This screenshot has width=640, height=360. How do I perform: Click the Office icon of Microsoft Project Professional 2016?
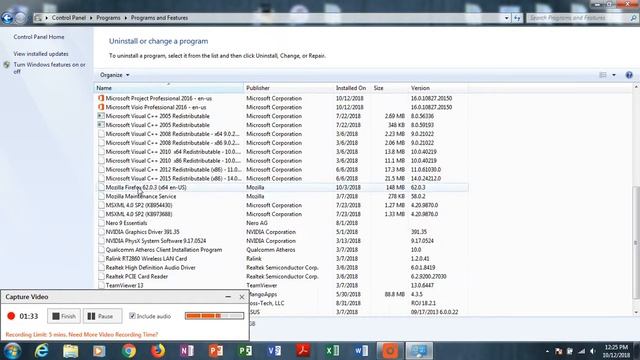click(x=101, y=98)
